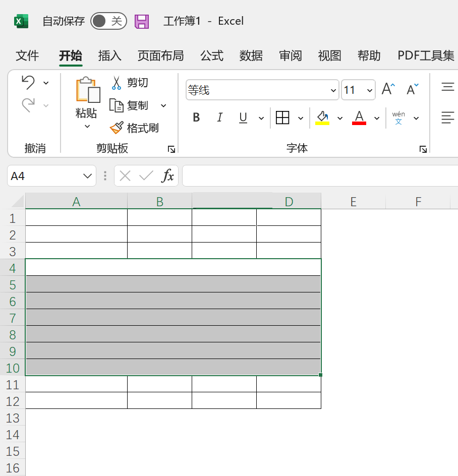The width and height of the screenshot is (458, 476).
Task: Open the font size dropdown
Action: 370,90
